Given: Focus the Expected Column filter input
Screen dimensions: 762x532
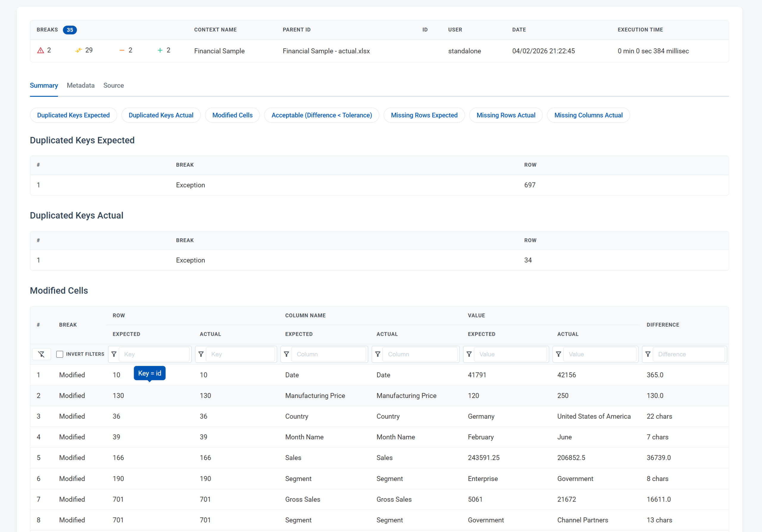Looking at the screenshot, I should point(328,354).
